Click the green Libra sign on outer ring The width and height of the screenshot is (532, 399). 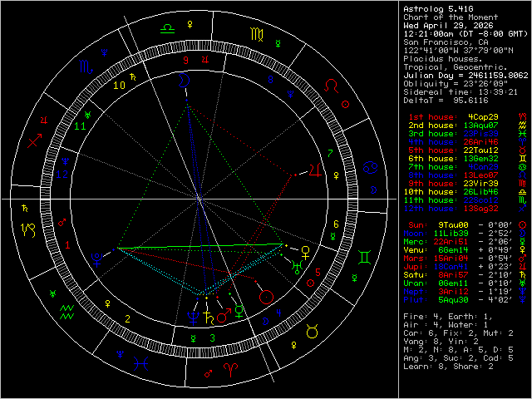click(x=167, y=28)
